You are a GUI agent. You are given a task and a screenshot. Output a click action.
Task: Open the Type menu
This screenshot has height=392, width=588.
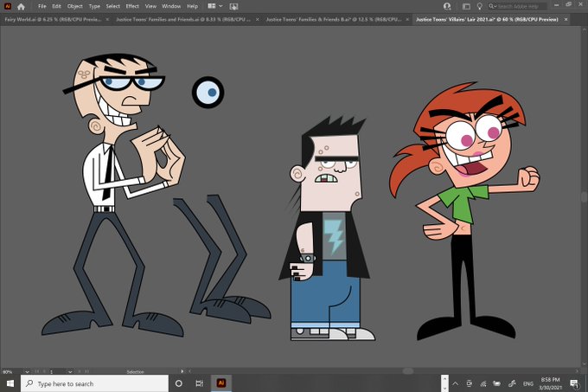(94, 6)
